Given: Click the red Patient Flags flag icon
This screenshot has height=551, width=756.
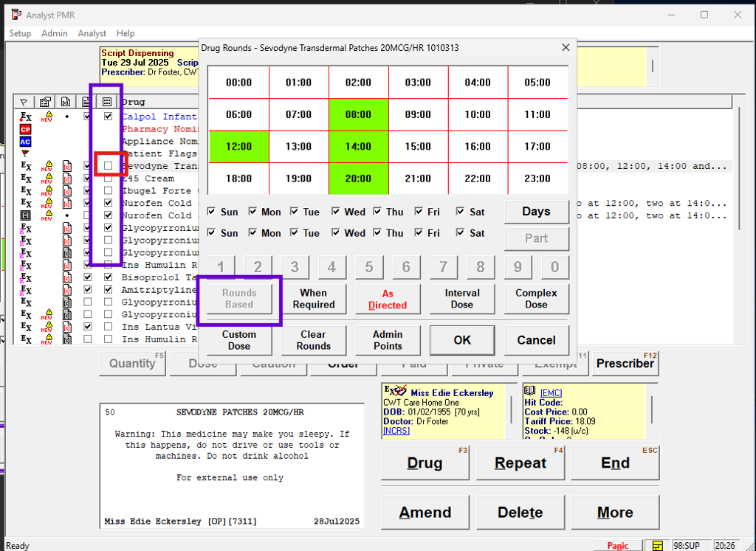Looking at the screenshot, I should tap(25, 154).
